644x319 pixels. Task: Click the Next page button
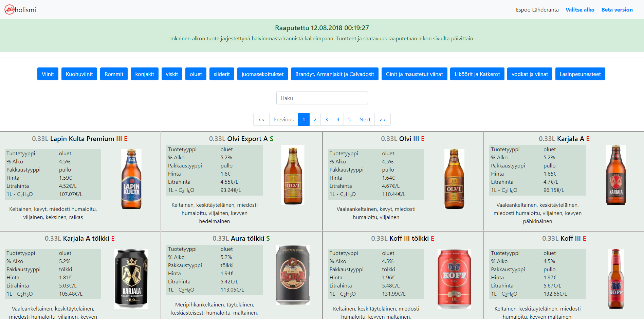coord(365,119)
